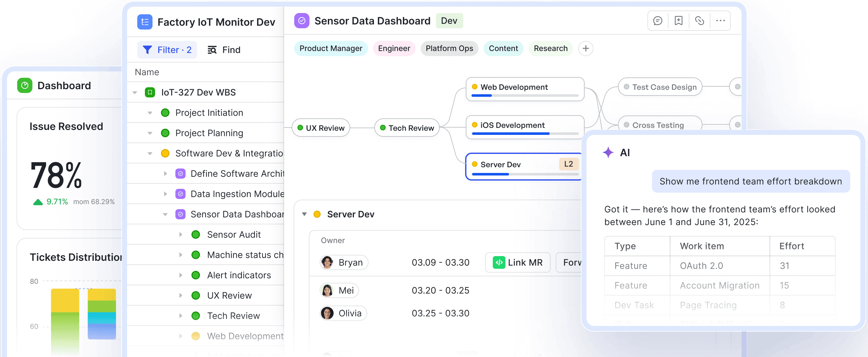Click the Find search list icon
This screenshot has width=868, height=357.
212,50
